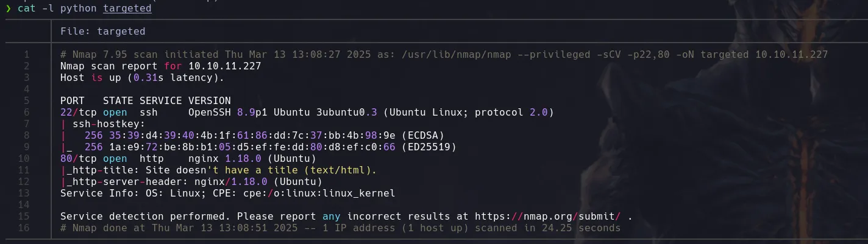Click the 'http-server-header' result line
The image size is (868, 244).
pos(191,182)
